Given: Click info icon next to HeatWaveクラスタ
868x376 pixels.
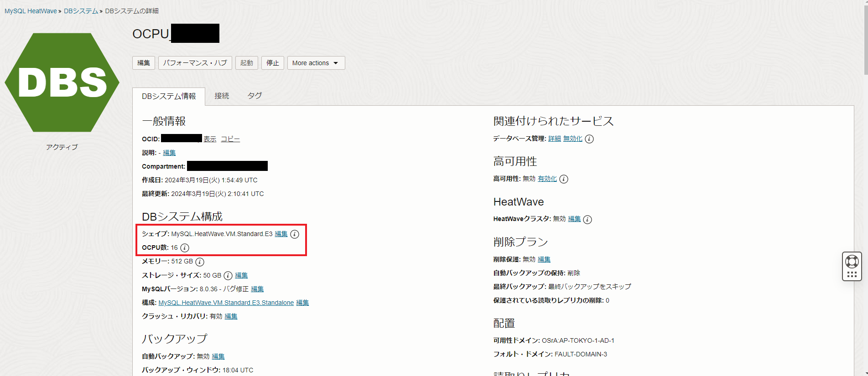Looking at the screenshot, I should tap(587, 219).
